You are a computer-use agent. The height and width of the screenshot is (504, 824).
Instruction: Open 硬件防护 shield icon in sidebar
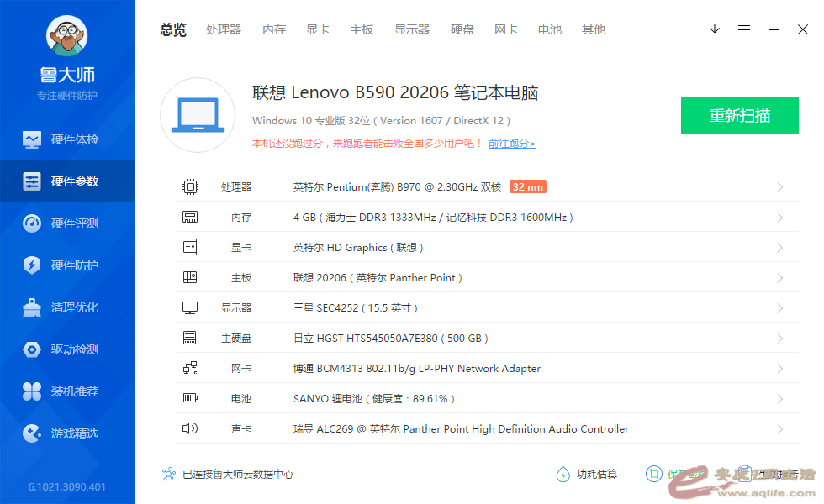pyautogui.click(x=32, y=265)
